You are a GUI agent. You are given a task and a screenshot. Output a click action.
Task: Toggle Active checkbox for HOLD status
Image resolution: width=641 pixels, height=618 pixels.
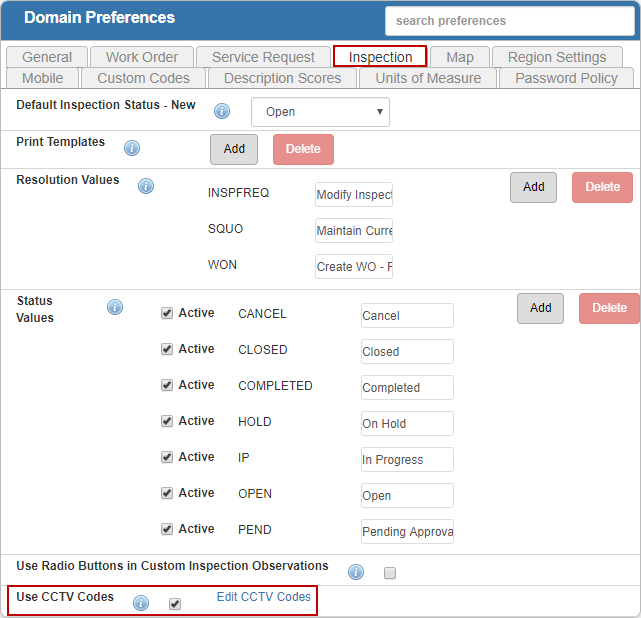tap(167, 421)
